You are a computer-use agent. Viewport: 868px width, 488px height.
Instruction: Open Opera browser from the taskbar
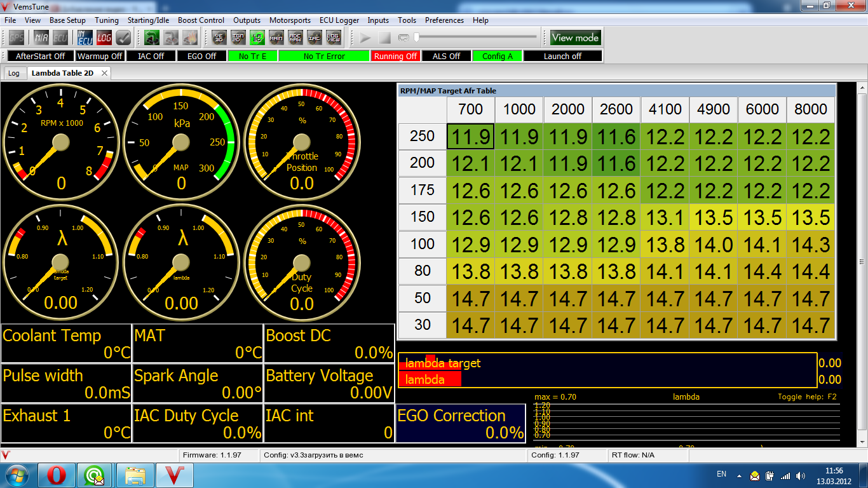click(x=56, y=475)
